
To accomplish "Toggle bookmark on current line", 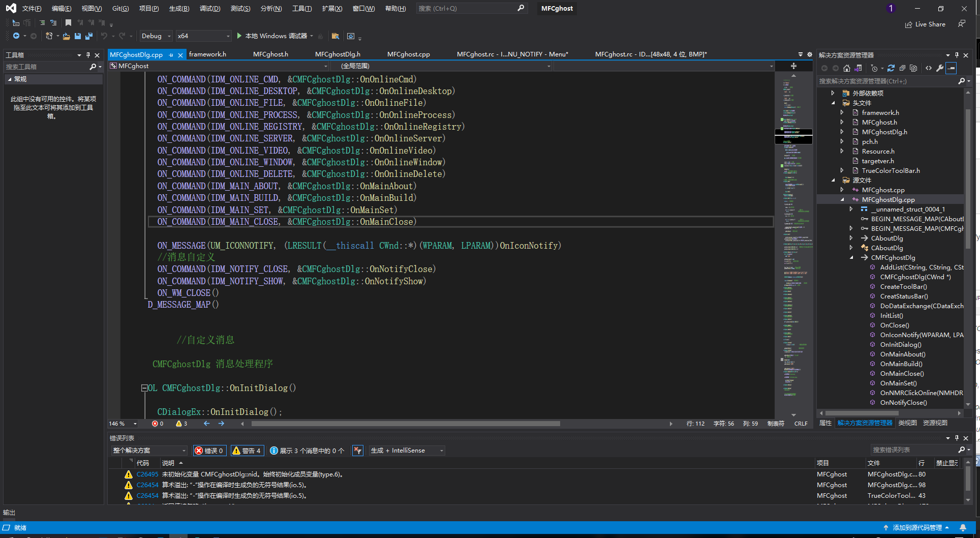I will click(68, 23).
